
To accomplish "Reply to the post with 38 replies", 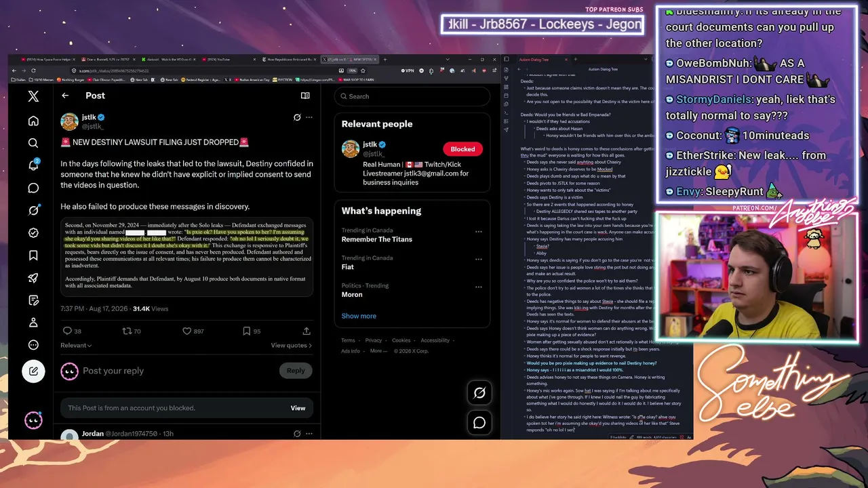I will tap(72, 331).
